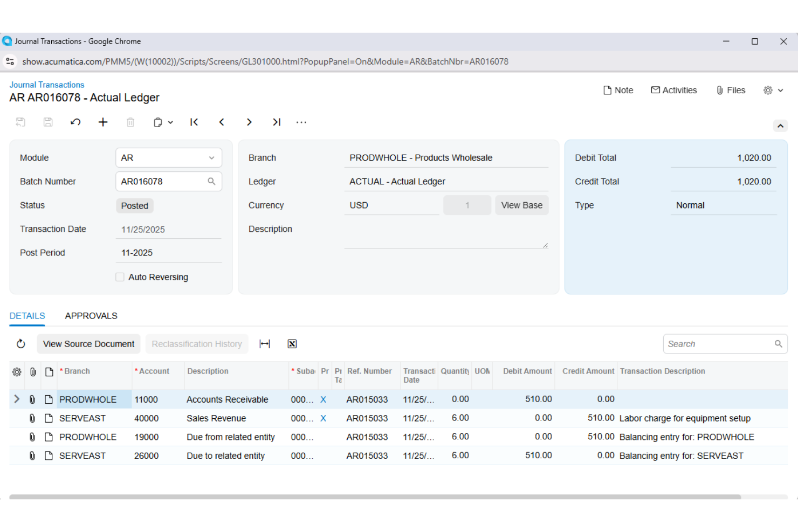Add a Note to this batch

click(618, 90)
